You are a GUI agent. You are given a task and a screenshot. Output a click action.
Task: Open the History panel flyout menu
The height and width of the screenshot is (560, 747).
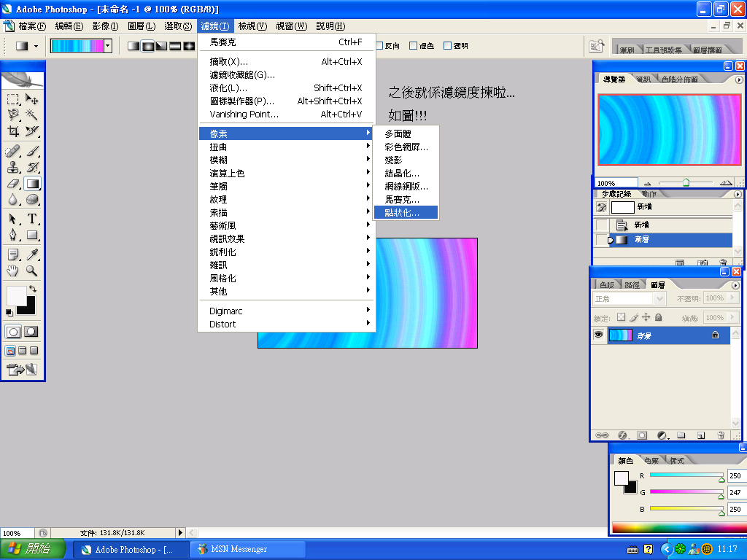[738, 194]
